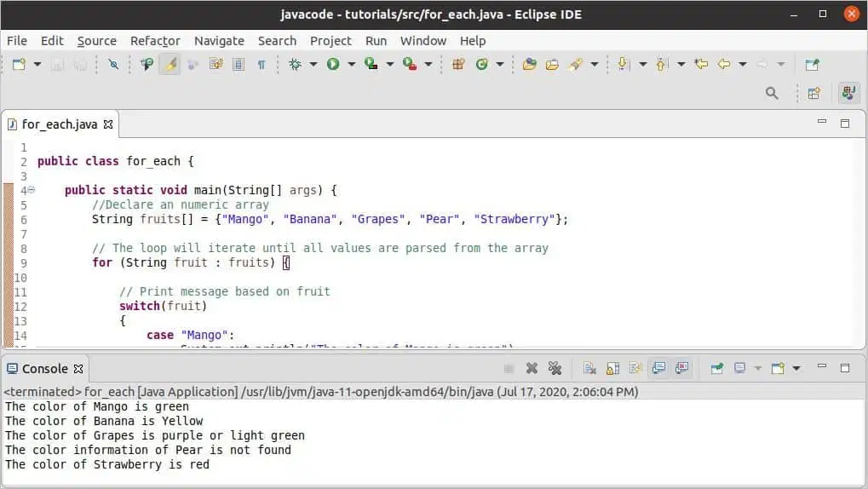This screenshot has width=868, height=489.
Task: Click the Debug bug icon
Action: point(295,64)
